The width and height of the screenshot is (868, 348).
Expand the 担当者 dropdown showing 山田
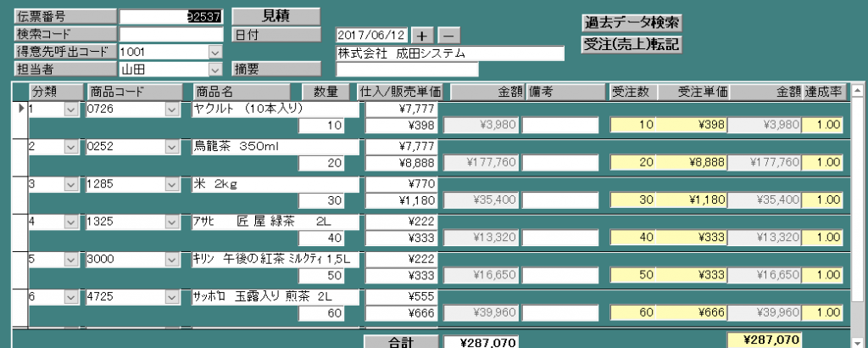coord(214,69)
